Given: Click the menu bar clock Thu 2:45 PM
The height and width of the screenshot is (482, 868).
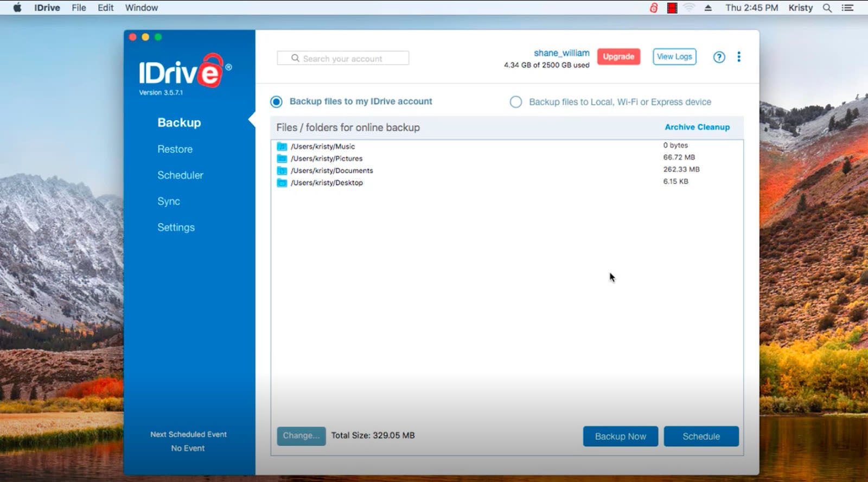Looking at the screenshot, I should (x=751, y=8).
